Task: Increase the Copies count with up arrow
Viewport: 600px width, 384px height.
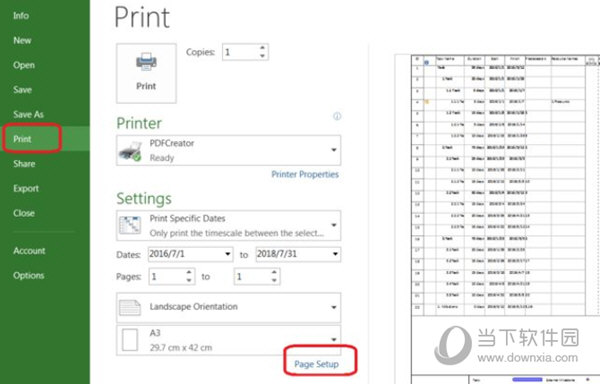Action: coord(262,48)
